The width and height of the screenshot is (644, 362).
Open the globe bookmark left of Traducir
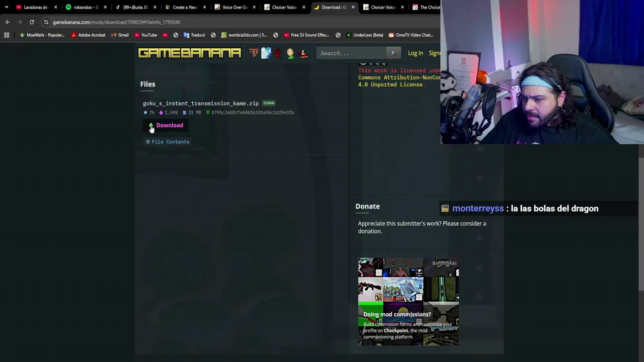click(176, 35)
